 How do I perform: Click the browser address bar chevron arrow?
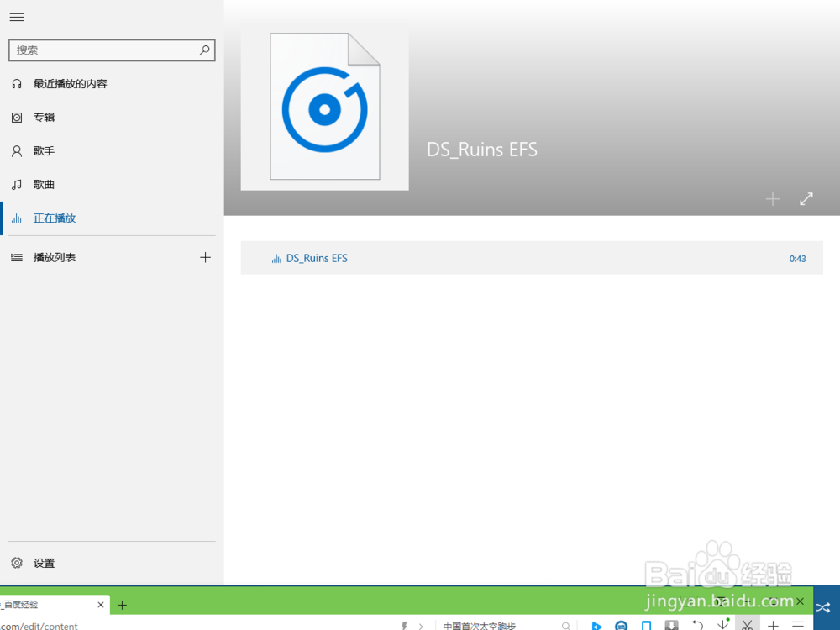421,626
